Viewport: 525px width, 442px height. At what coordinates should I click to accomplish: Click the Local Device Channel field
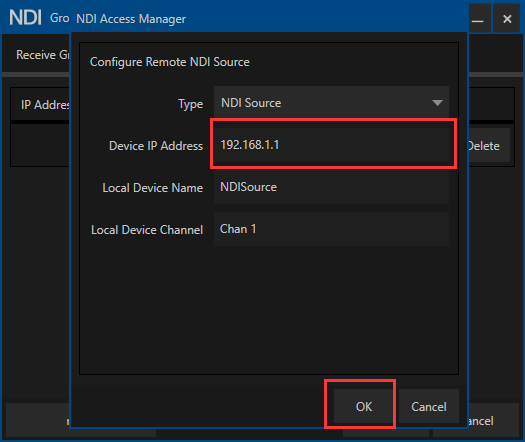pyautogui.click(x=331, y=229)
